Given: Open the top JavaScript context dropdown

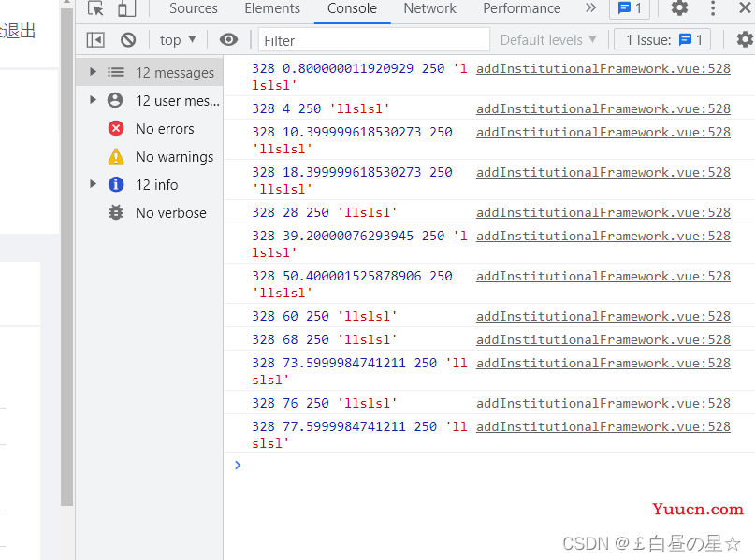Looking at the screenshot, I should pos(178,40).
